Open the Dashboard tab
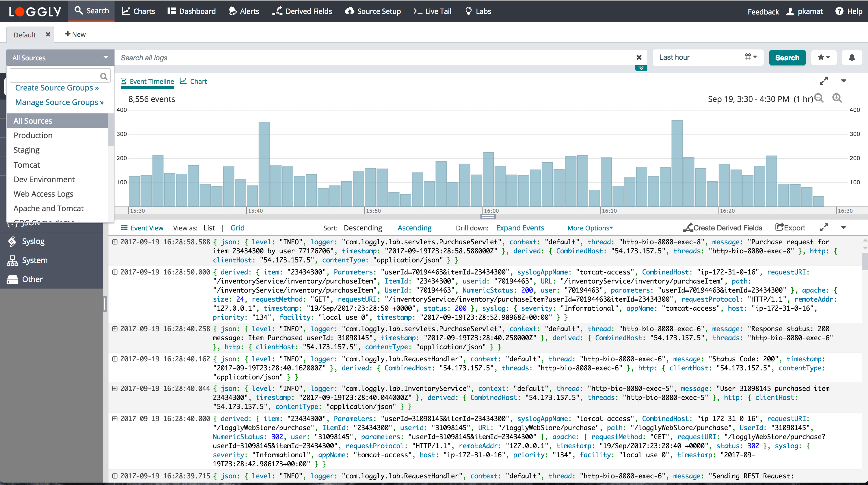The image size is (868, 485). tap(191, 11)
